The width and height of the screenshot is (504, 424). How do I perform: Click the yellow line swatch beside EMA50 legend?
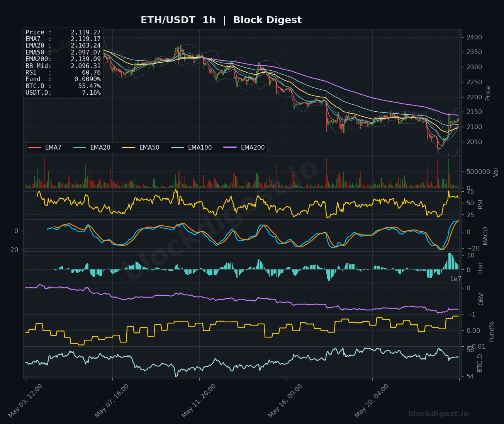pyautogui.click(x=129, y=148)
